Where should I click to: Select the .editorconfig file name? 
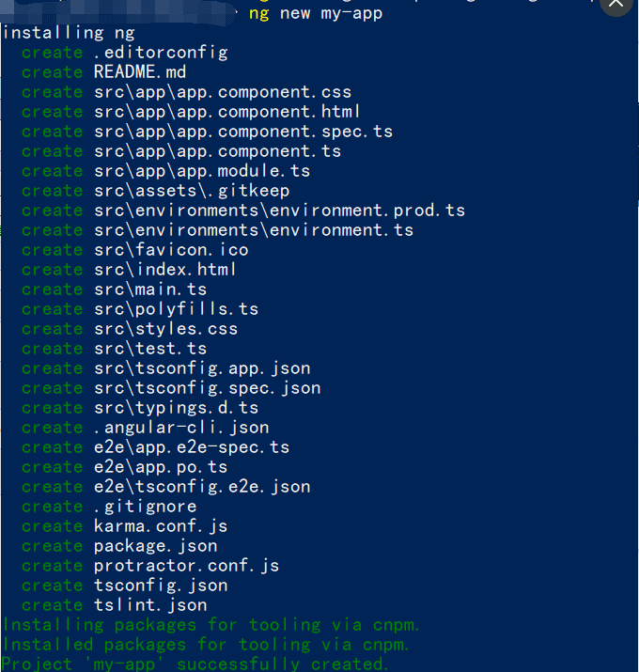[161, 53]
